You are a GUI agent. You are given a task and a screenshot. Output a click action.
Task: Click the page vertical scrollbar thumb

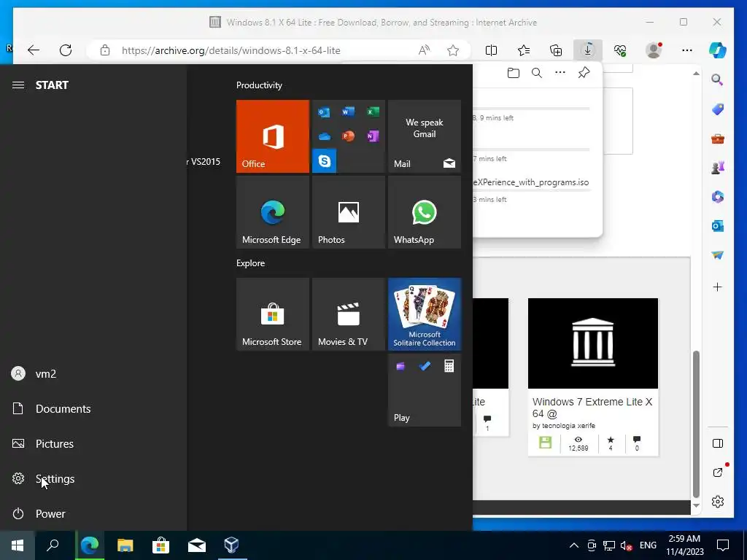point(696,424)
